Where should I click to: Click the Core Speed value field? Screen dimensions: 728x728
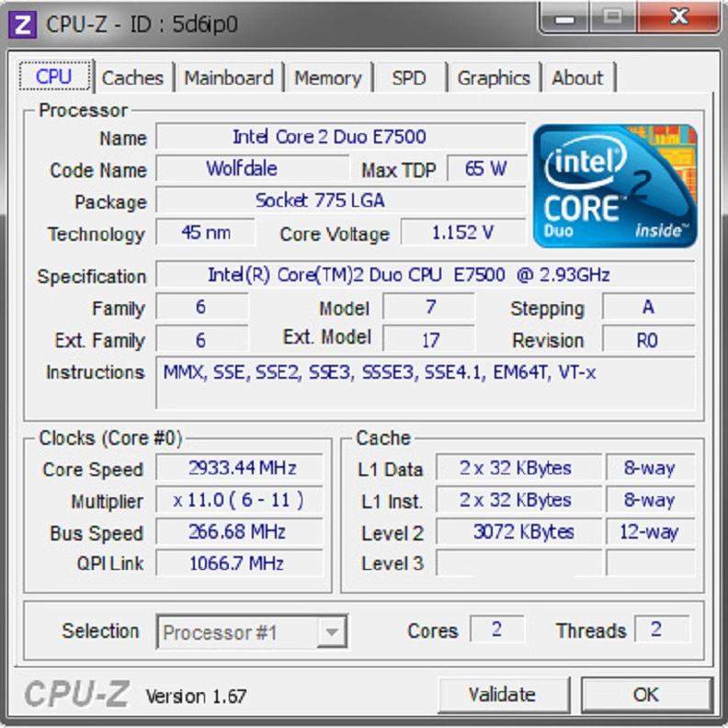coord(240,468)
